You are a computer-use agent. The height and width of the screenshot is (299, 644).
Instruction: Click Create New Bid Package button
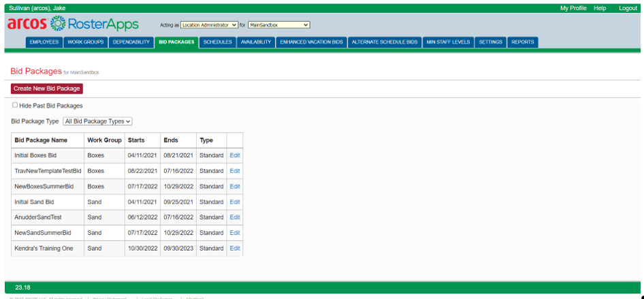(x=46, y=89)
